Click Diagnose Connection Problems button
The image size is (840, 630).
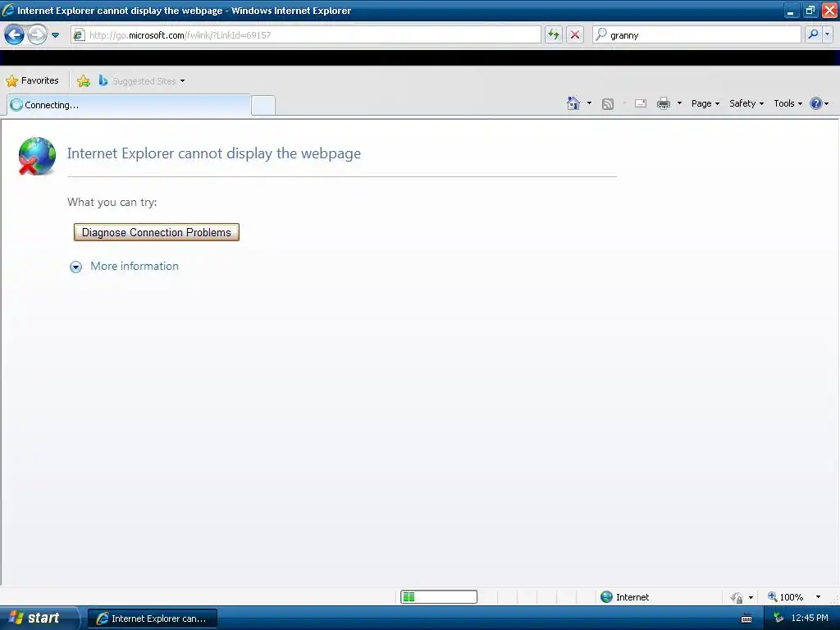pyautogui.click(x=157, y=232)
